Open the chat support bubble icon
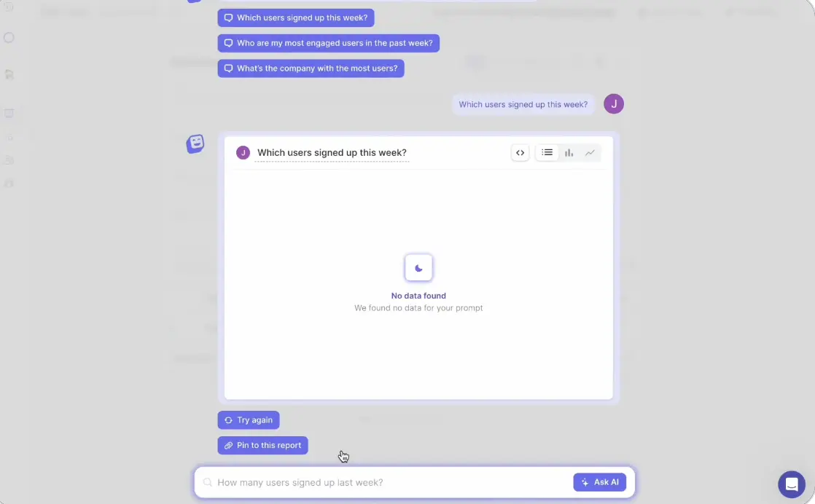 792,484
